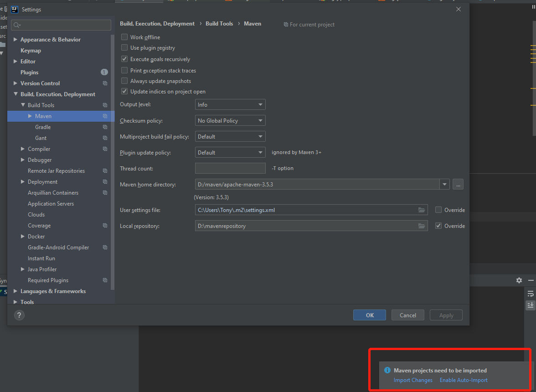
Task: Click the hide minus icon in background tool window
Action: tap(531, 280)
